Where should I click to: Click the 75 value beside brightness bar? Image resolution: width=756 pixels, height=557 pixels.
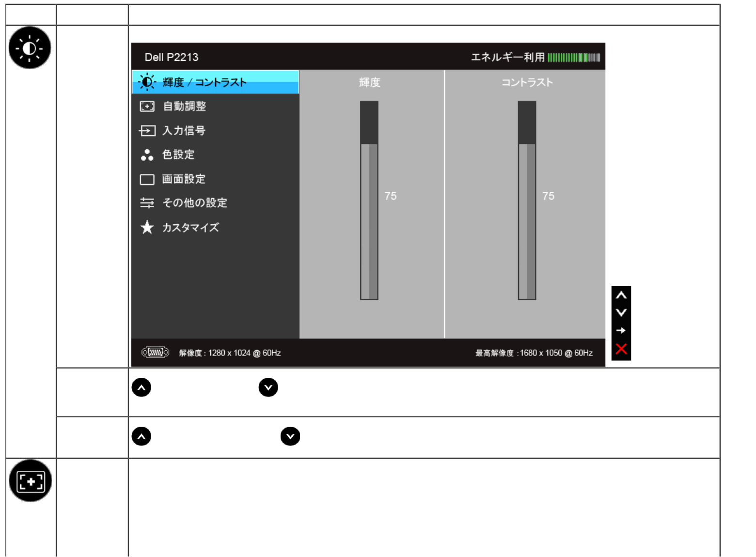point(391,196)
